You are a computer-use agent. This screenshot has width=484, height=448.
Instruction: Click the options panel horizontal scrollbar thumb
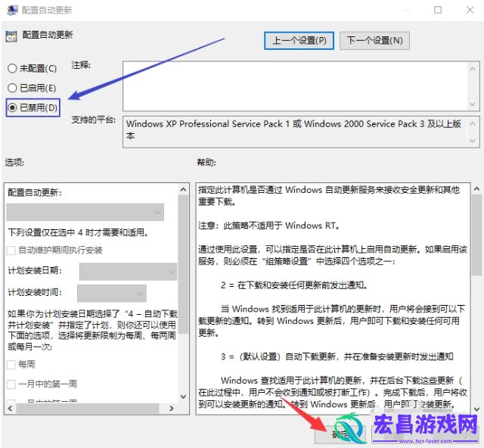(x=88, y=409)
